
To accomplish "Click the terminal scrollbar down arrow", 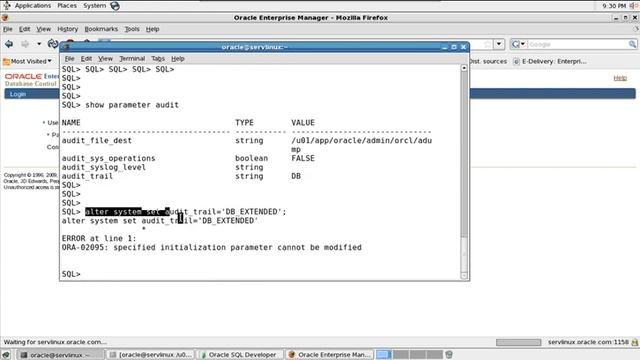I will (x=464, y=276).
